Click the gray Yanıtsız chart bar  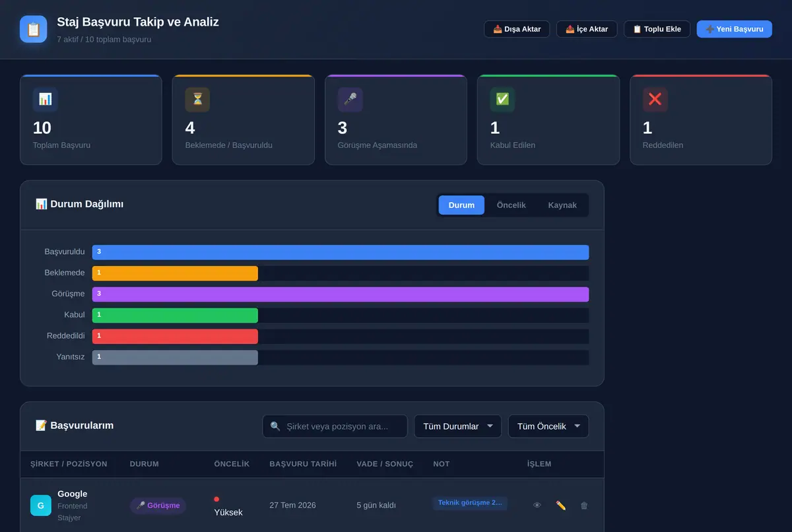(175, 358)
